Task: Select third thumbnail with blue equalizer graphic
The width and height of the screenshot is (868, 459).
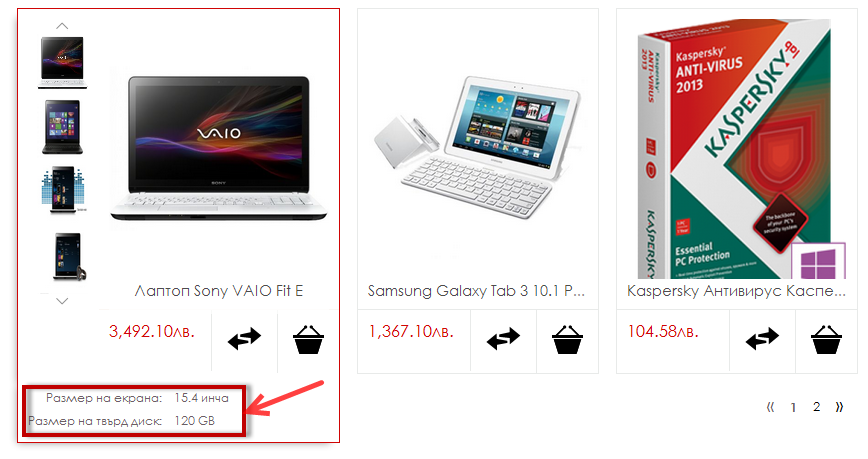Action: coord(64,190)
